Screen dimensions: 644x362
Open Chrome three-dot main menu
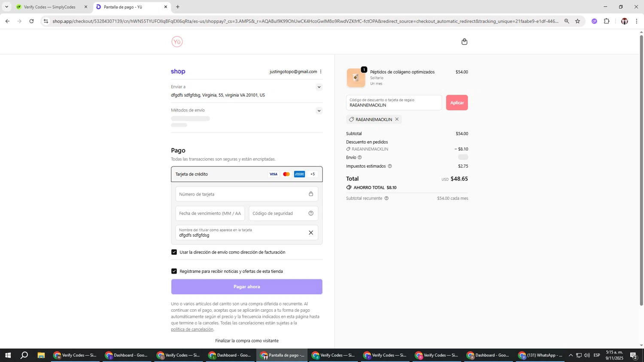tap(636, 21)
